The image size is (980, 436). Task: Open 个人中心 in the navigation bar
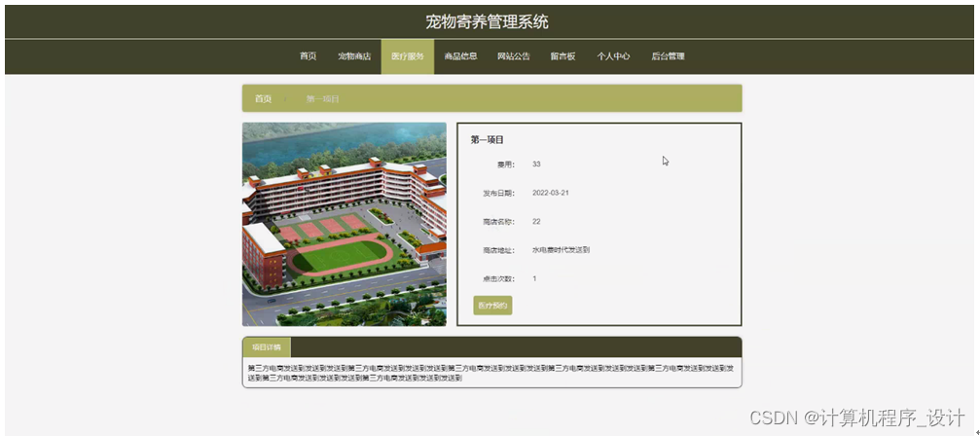pos(612,56)
